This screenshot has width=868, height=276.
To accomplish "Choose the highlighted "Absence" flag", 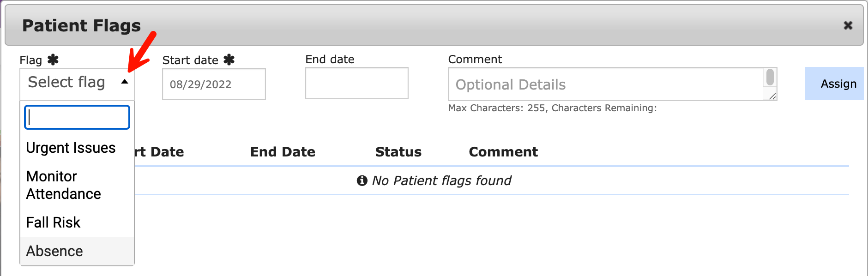I will coord(55,251).
